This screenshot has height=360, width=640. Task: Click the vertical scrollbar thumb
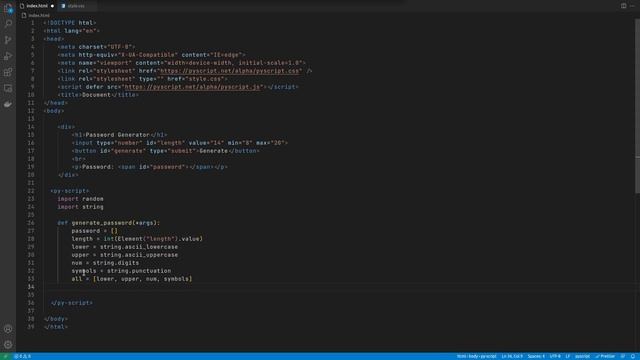point(637,106)
